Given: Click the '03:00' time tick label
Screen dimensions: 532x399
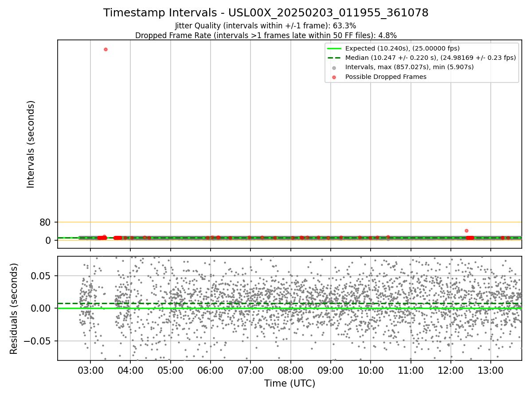Looking at the screenshot, I should (x=90, y=370).
